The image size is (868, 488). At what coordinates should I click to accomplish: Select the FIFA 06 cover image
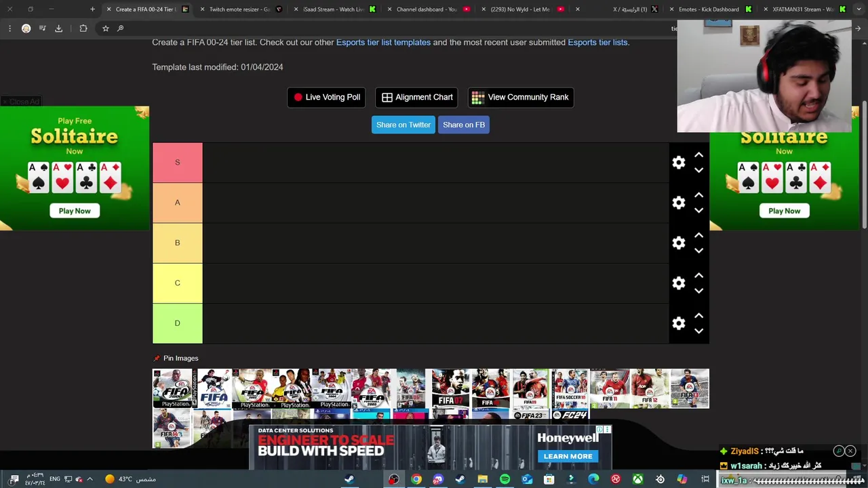point(411,388)
